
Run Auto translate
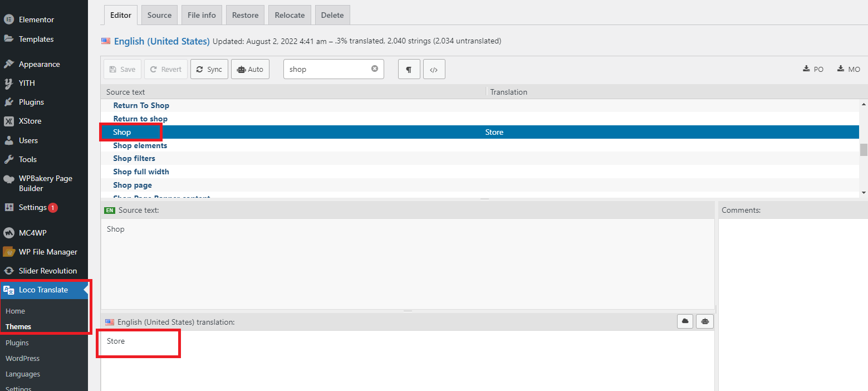tap(250, 69)
